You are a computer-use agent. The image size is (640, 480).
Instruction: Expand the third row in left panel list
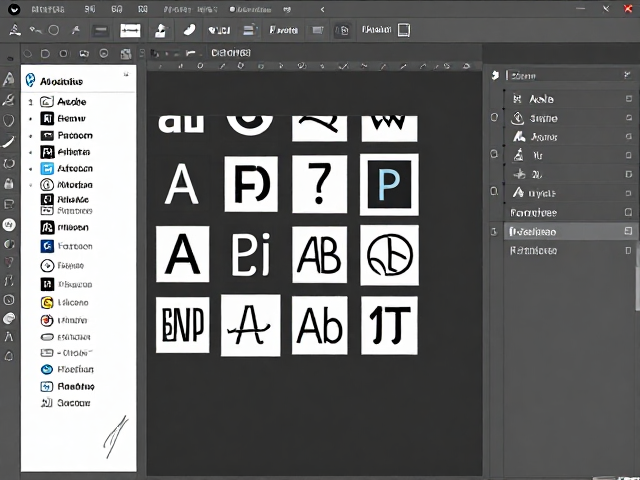coord(30,136)
